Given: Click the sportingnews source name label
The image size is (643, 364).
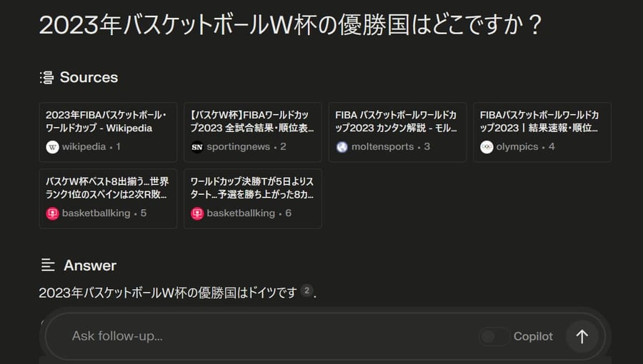Looking at the screenshot, I should pyautogui.click(x=238, y=146).
